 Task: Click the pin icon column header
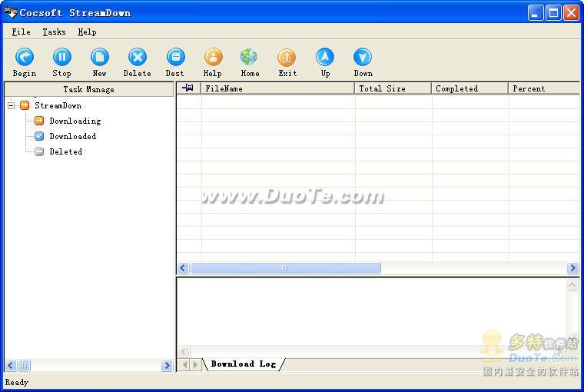coord(187,88)
